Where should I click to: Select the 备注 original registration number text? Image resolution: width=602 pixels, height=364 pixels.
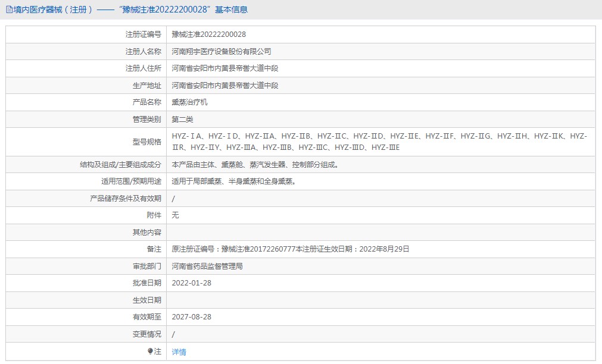tap(290, 249)
